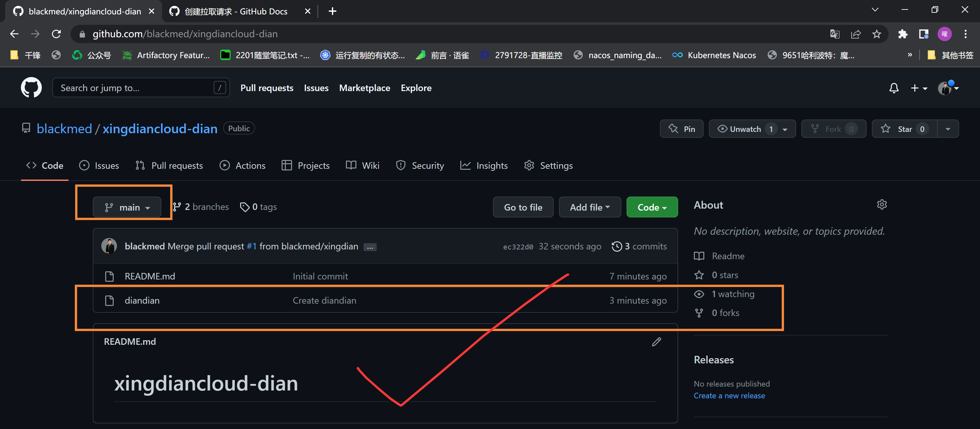Expand the Star lists dropdown arrow

point(948,129)
